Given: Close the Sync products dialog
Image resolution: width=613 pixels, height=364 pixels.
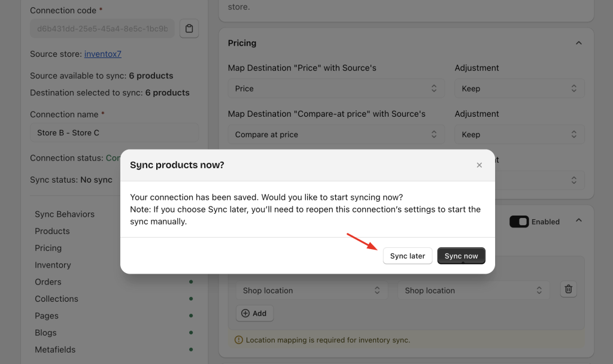Looking at the screenshot, I should click(x=479, y=165).
